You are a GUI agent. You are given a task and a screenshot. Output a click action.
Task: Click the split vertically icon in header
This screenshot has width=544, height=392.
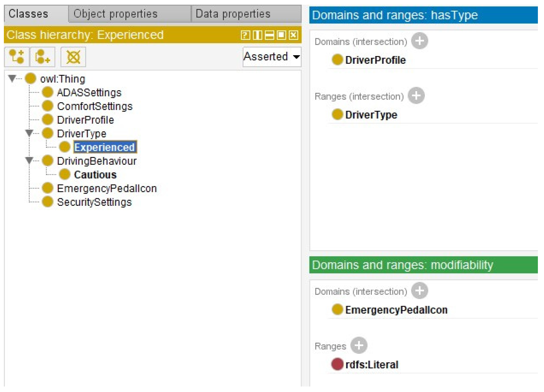tap(257, 35)
